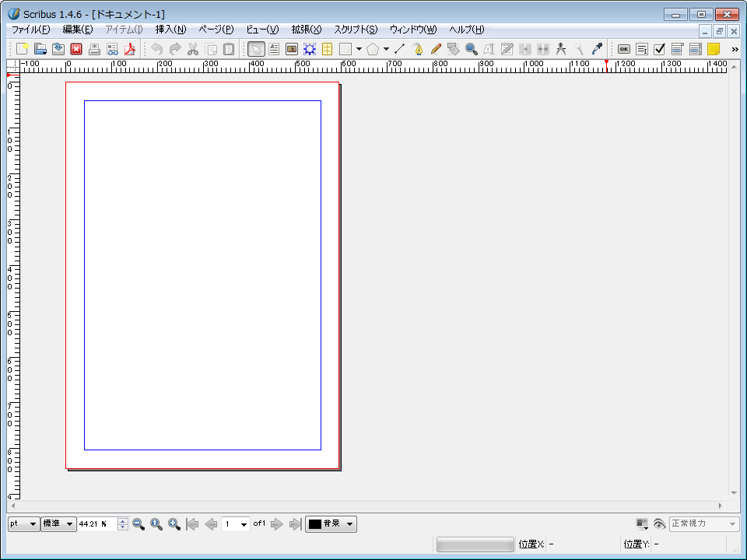Close the document with the red X toolbar icon
This screenshot has width=747, height=560.
[76, 49]
